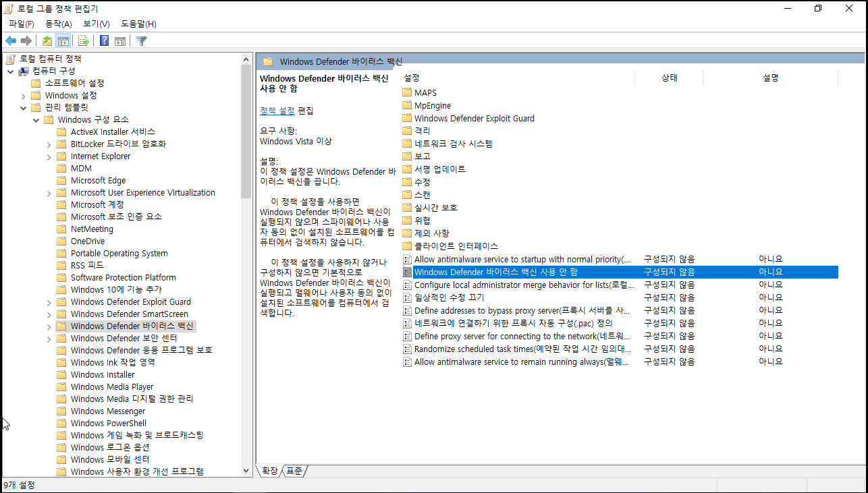The height and width of the screenshot is (493, 868).
Task: Click the 제외 사항 folder icon
Action: pos(407,233)
